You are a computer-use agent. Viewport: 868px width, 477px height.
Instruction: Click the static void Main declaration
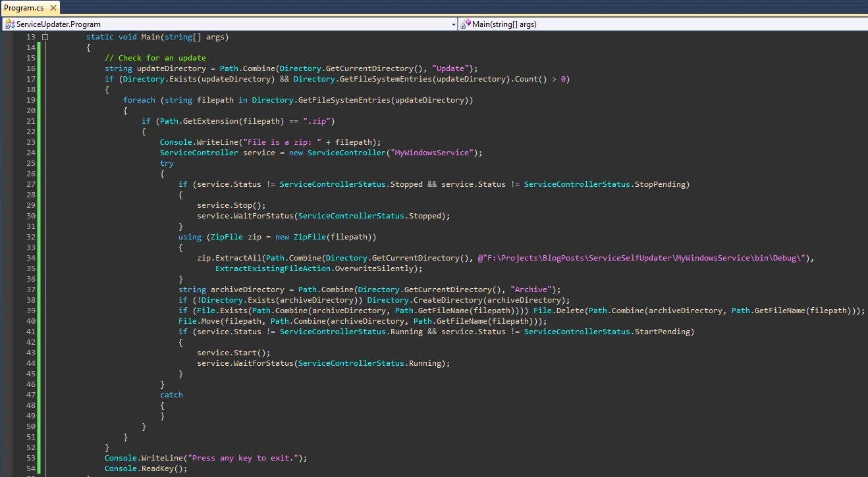point(157,37)
